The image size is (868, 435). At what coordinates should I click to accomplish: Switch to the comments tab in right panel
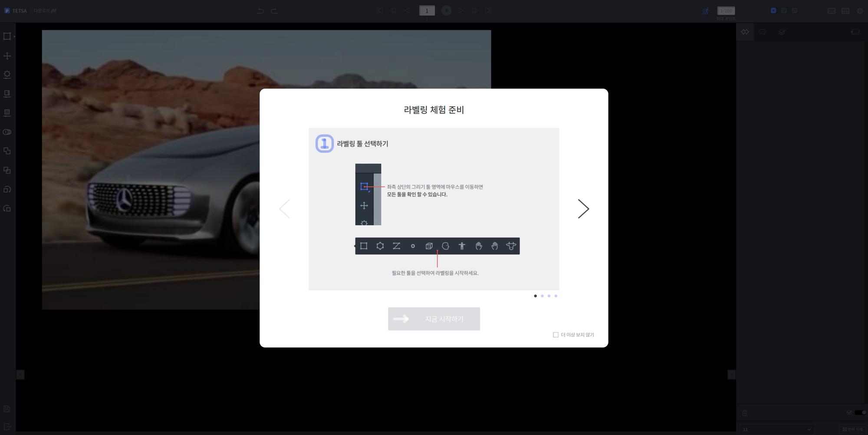pyautogui.click(x=763, y=32)
